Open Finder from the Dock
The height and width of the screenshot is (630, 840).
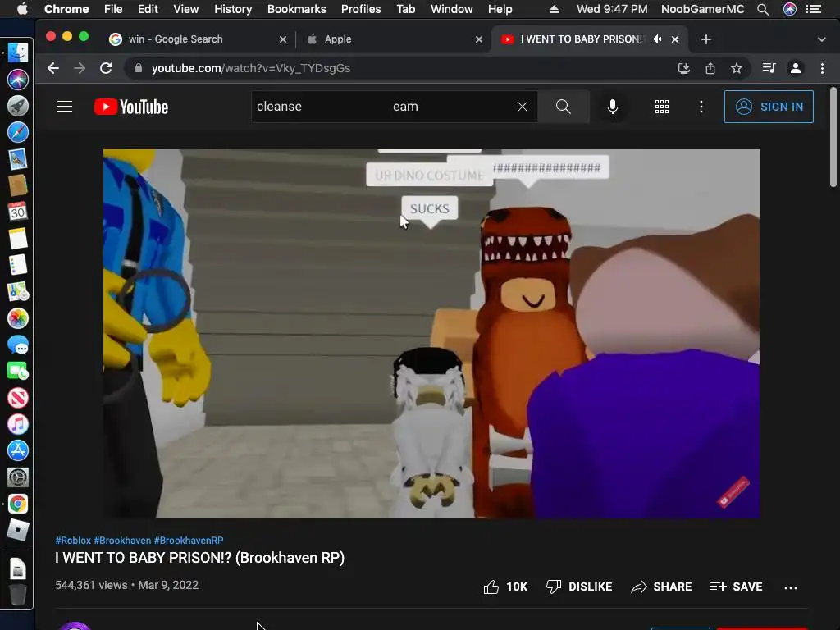coord(18,53)
